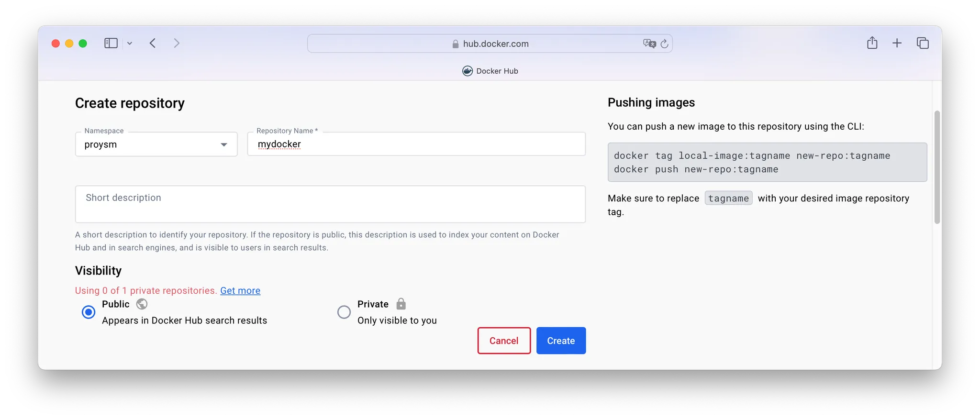Click the address bar lock icon

click(456, 44)
